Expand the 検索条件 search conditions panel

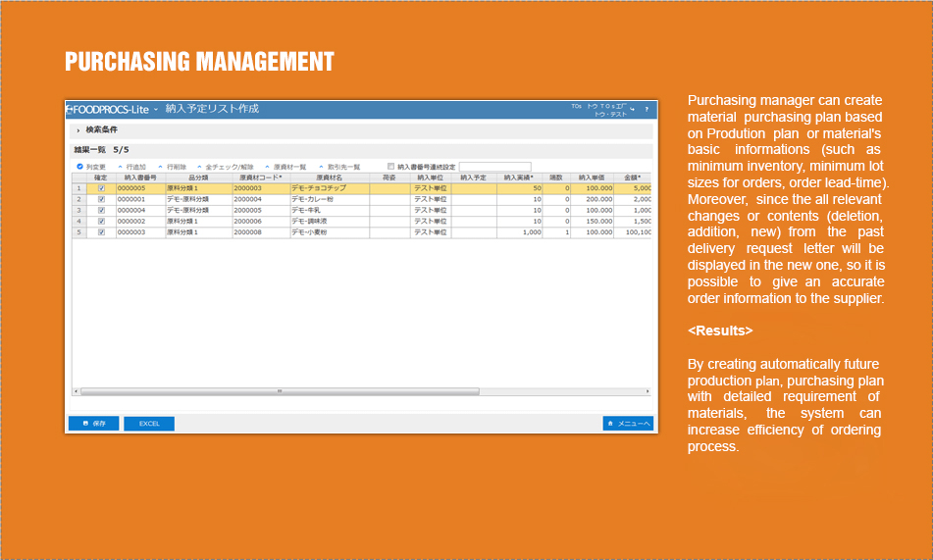78,130
